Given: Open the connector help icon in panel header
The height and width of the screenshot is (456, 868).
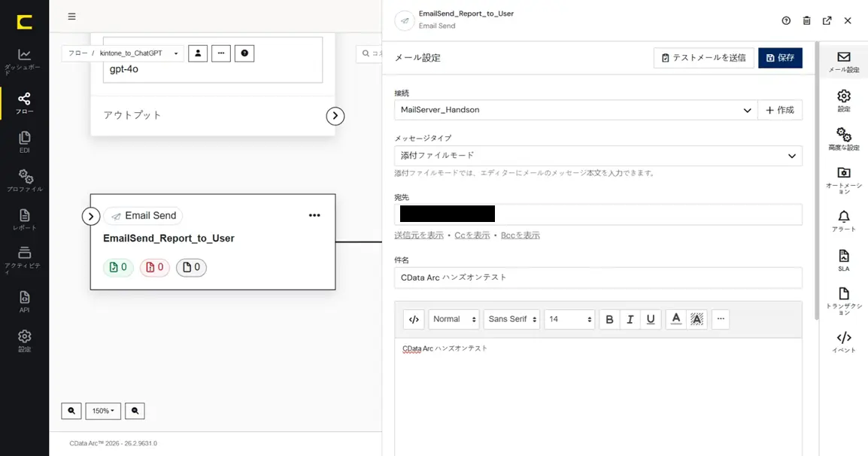Looking at the screenshot, I should (786, 20).
